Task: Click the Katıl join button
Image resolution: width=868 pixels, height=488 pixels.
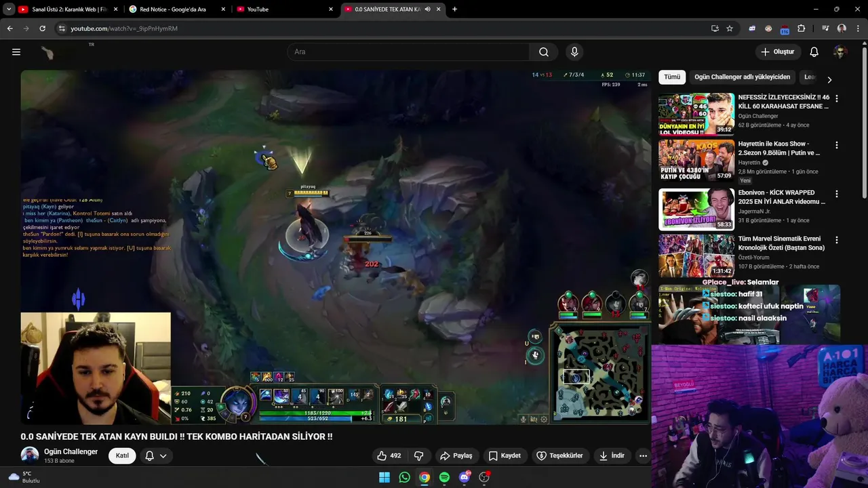Action: tap(122, 455)
